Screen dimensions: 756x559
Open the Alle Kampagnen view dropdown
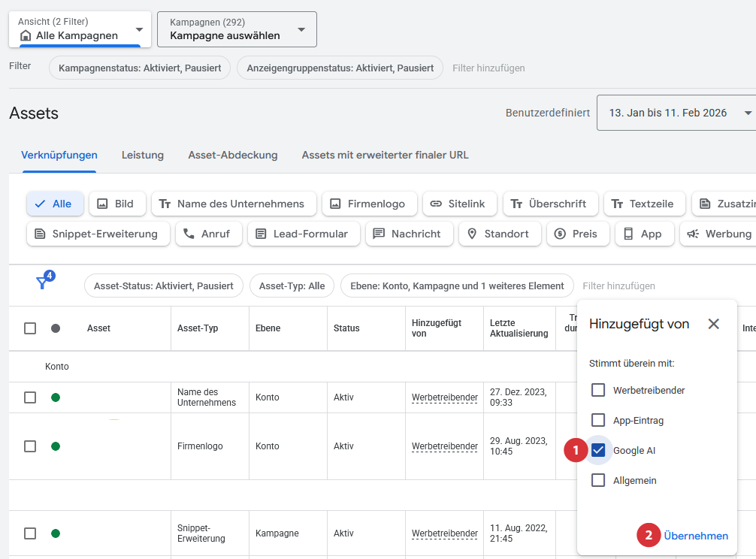pyautogui.click(x=80, y=30)
